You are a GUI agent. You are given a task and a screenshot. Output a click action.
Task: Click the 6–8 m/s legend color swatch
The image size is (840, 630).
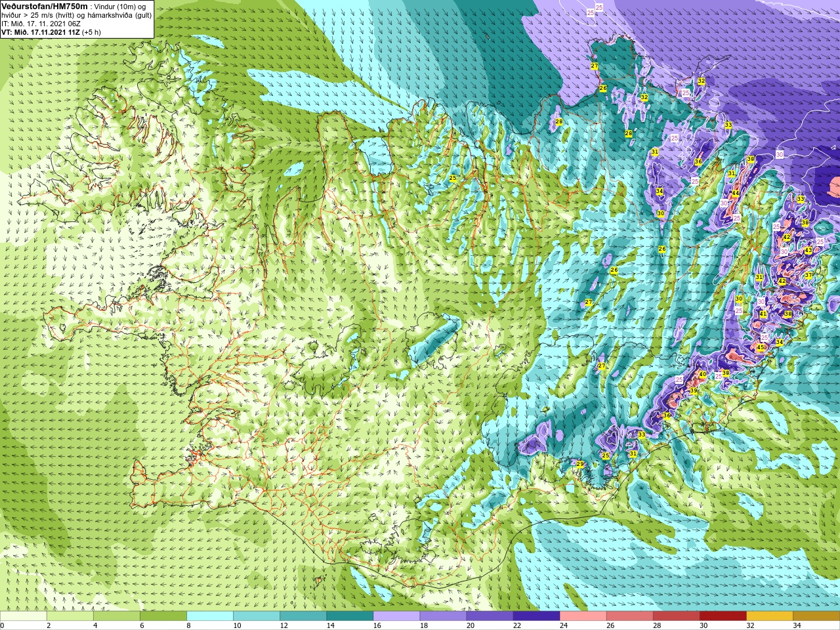click(163, 616)
